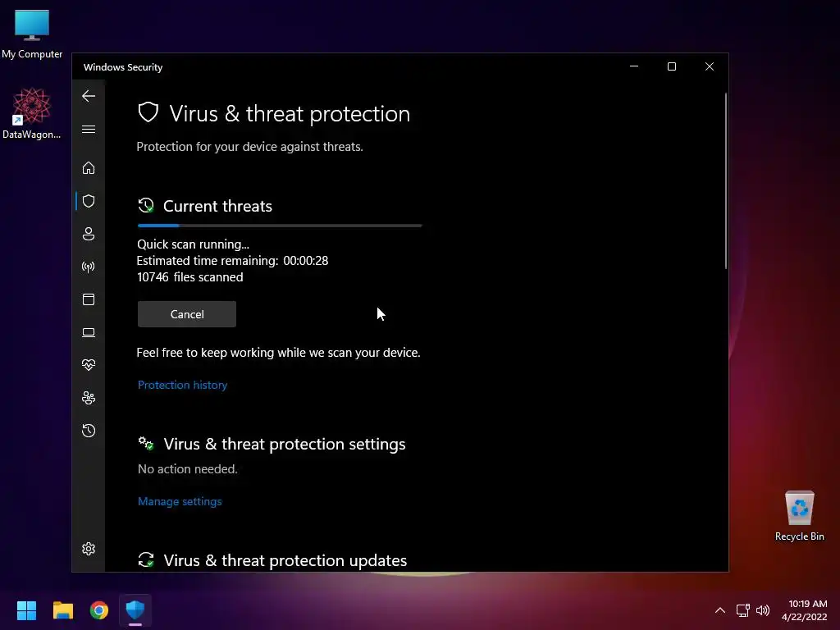Click the 10746 files scanned text
The image size is (840, 630).
coord(190,277)
